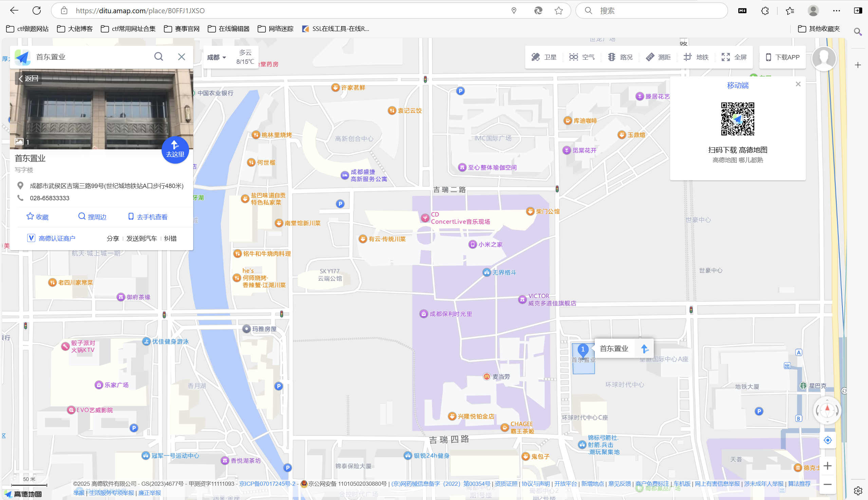Click the magnifier icon in map search box
The image size is (868, 500).
coord(158,57)
